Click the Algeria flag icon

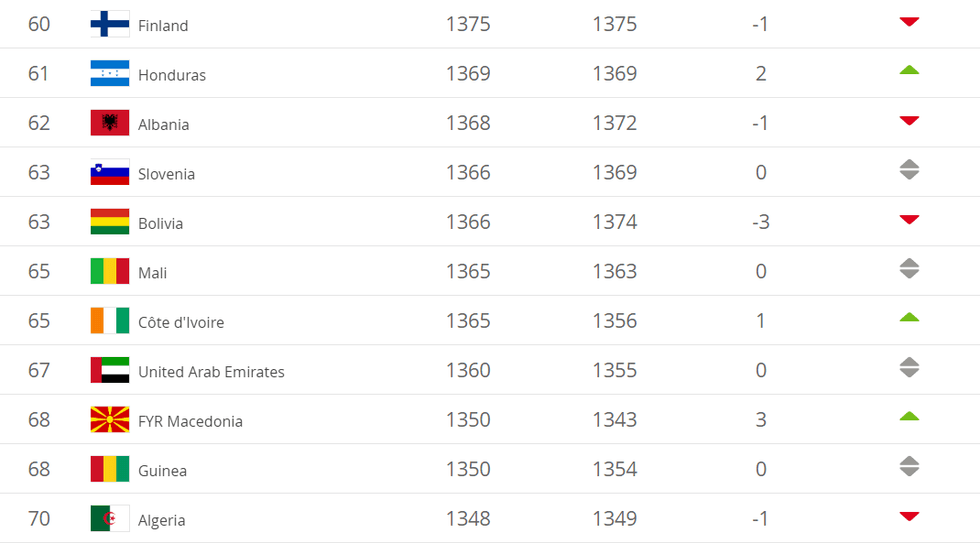[x=109, y=519]
